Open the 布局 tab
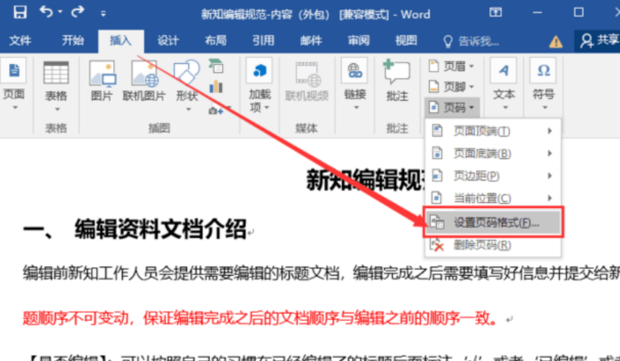This screenshot has height=361, width=620. [216, 40]
